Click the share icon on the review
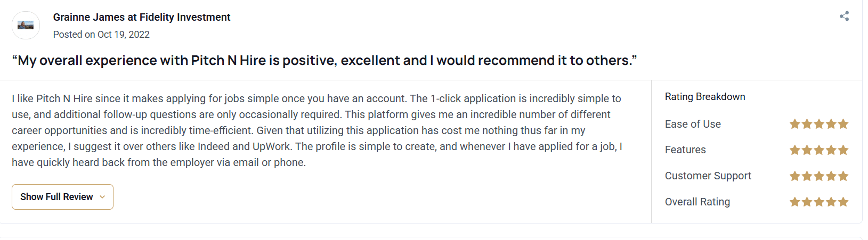 pyautogui.click(x=844, y=16)
